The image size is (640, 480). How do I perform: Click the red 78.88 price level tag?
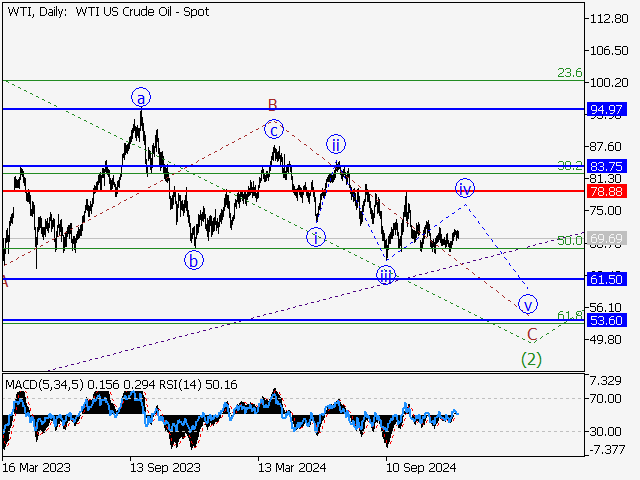click(x=607, y=190)
